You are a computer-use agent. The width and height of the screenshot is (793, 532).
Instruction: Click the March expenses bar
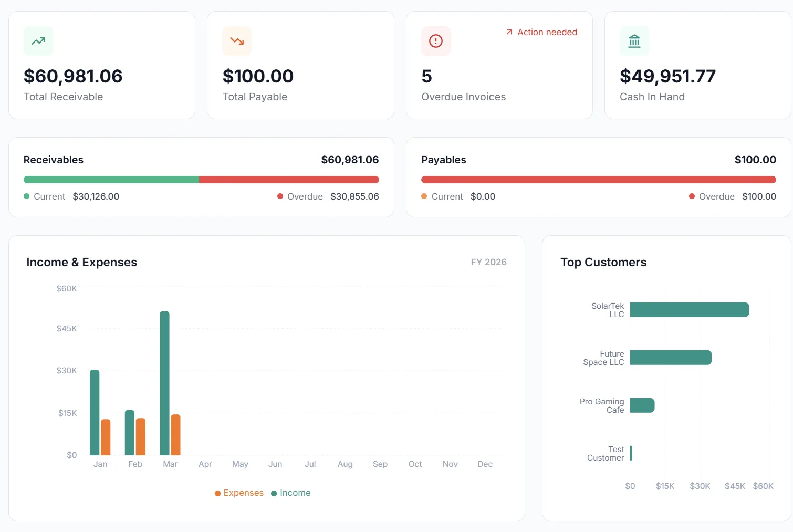point(175,435)
